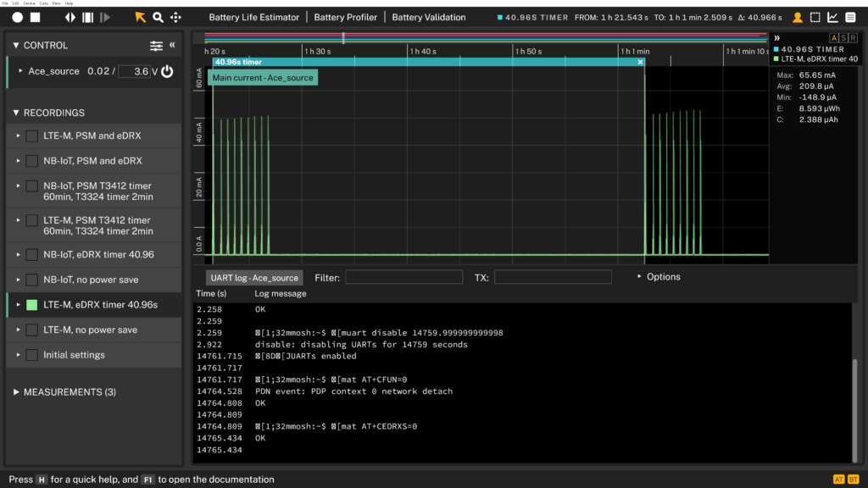Click the dashed rectangle selection icon

click(815, 17)
